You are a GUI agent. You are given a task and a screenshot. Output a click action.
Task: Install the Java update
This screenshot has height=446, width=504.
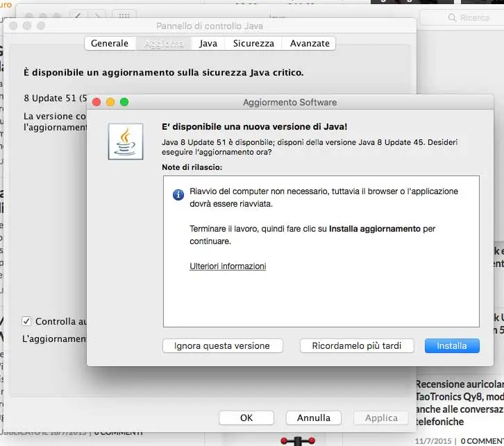coord(452,346)
